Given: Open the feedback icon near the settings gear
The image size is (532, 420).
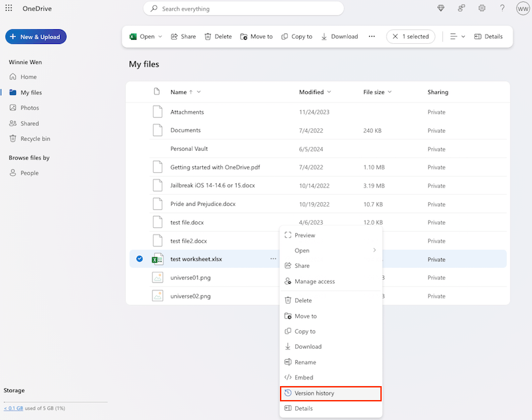Looking at the screenshot, I should 461,8.
